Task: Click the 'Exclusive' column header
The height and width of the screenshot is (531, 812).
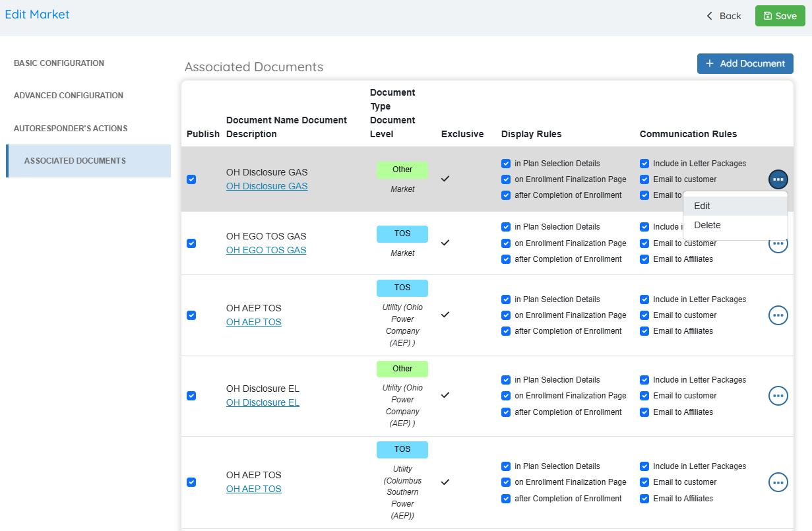Action: [462, 134]
